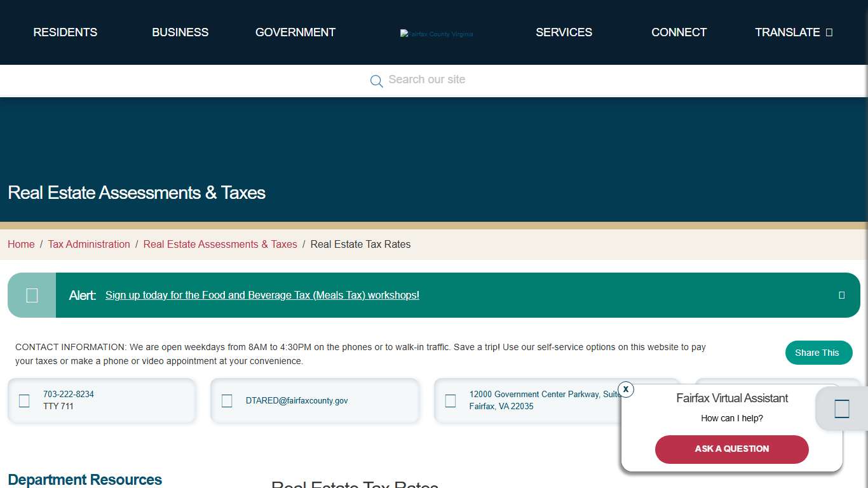Screen dimensions: 868x488
Task: Click the location icon on the address card
Action: click(x=451, y=400)
